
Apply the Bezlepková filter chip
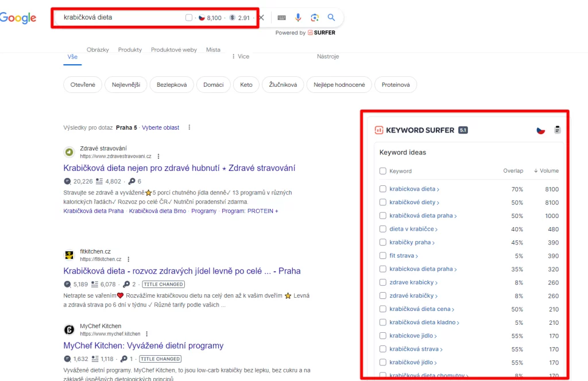[x=172, y=85]
